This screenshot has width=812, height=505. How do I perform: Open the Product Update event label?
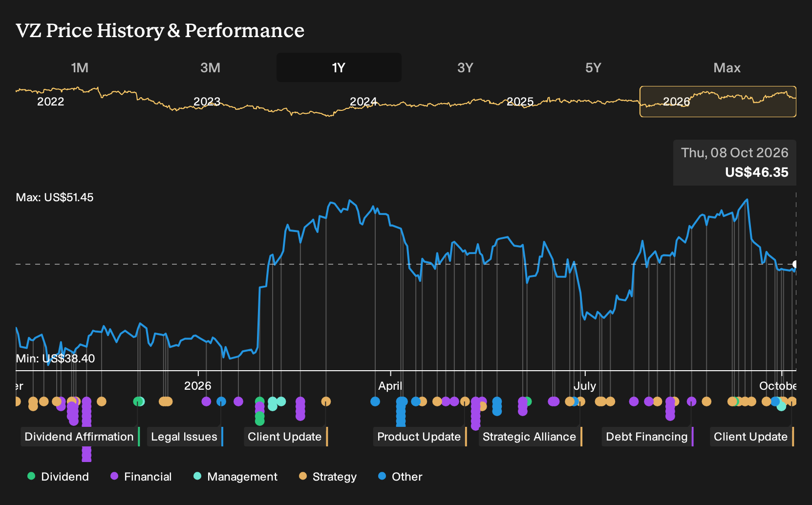click(420, 437)
